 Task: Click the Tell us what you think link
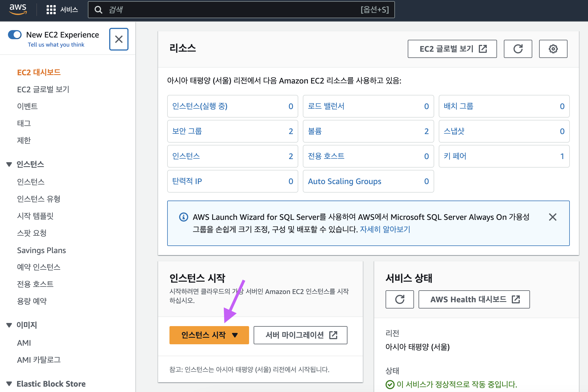click(56, 45)
